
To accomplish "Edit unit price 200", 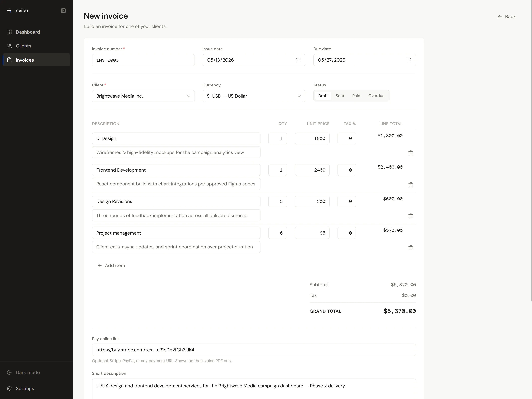I will click(x=312, y=201).
